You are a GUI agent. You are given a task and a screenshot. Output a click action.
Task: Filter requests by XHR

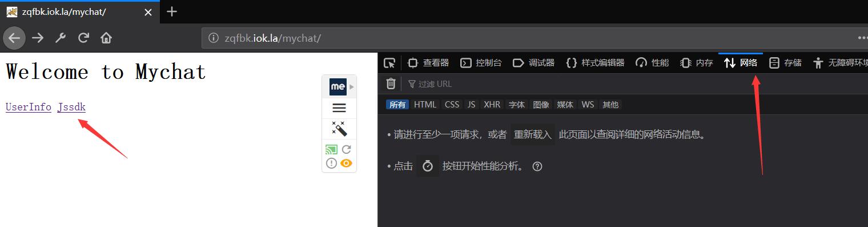pyautogui.click(x=492, y=105)
